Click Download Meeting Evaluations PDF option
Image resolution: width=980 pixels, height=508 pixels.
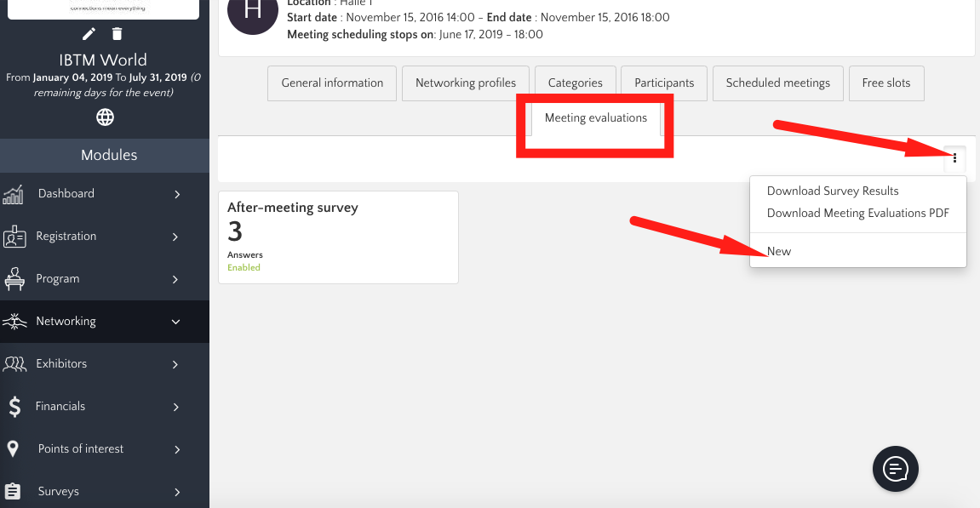tap(857, 213)
